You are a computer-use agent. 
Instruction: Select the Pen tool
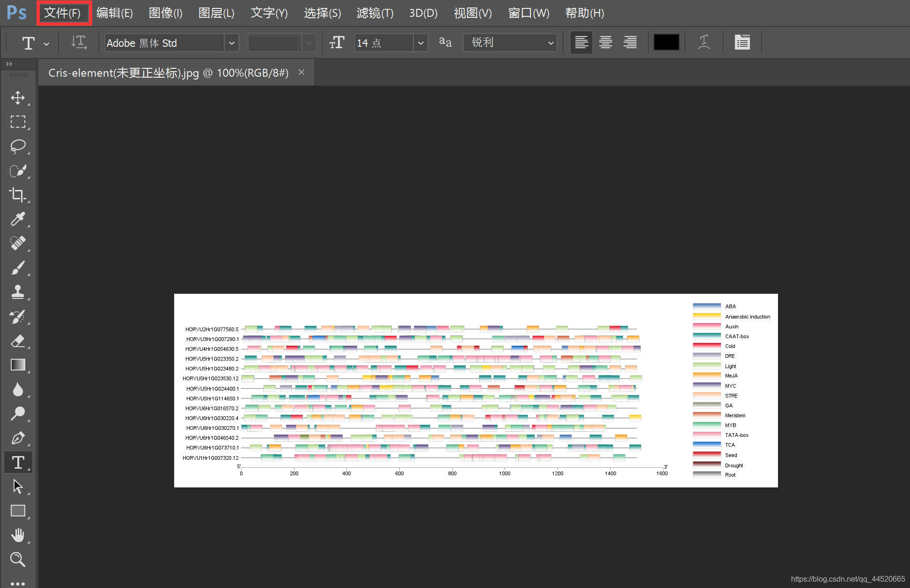pyautogui.click(x=18, y=438)
